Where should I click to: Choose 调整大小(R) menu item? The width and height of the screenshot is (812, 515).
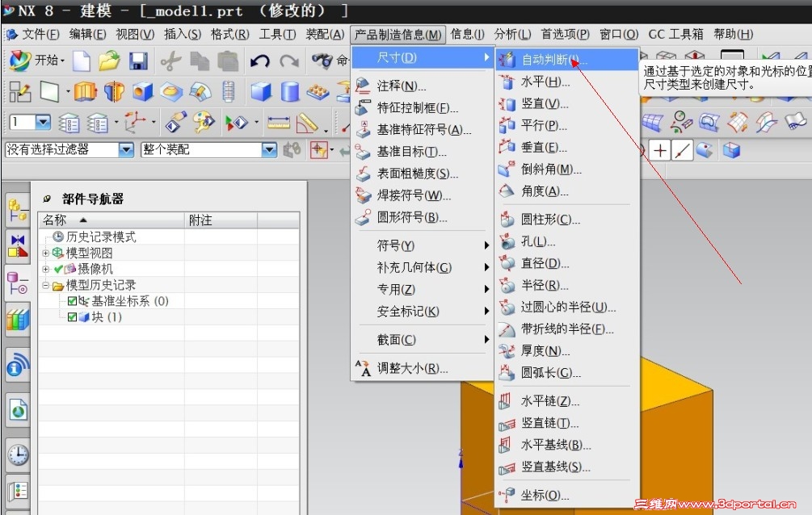pos(422,368)
